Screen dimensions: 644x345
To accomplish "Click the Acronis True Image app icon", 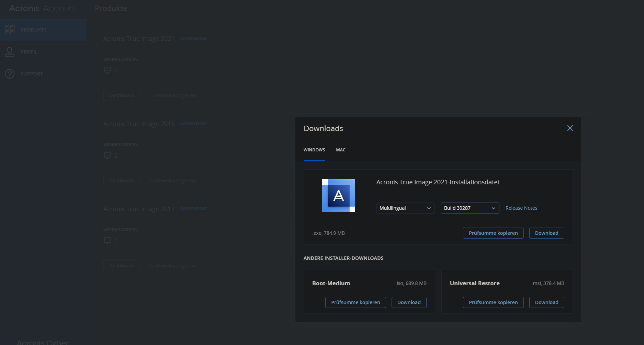I will pyautogui.click(x=339, y=196).
